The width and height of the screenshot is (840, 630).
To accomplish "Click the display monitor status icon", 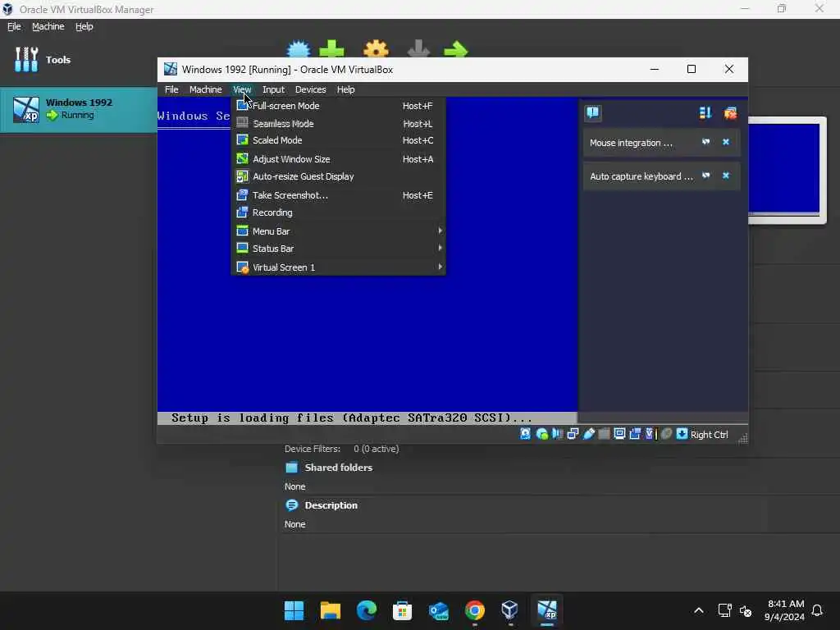I will point(619,434).
